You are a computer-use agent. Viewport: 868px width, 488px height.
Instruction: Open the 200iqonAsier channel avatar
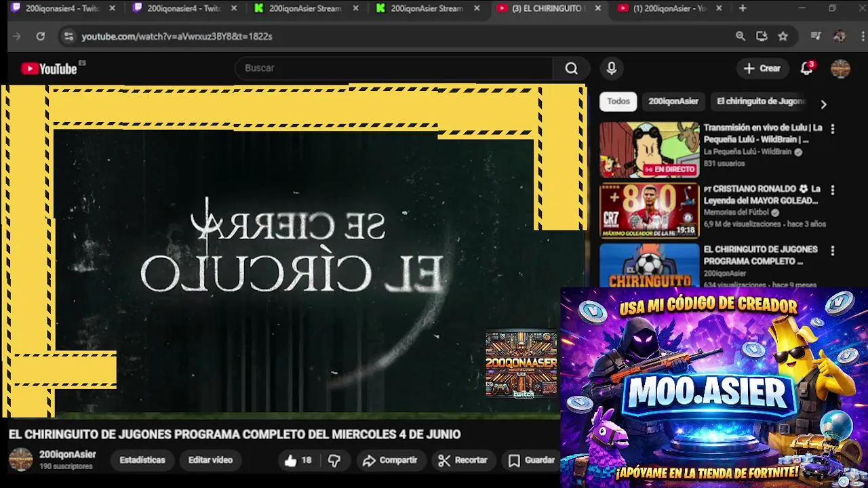20,460
